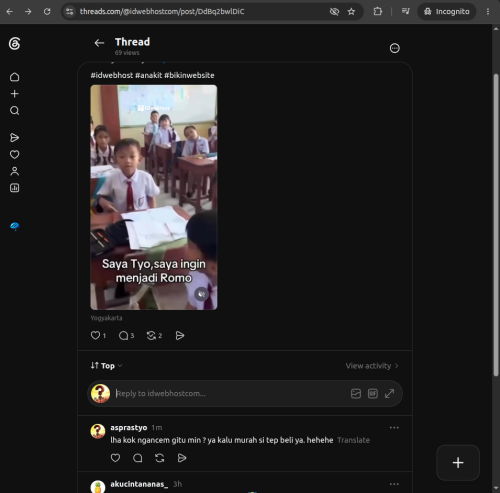Open asprastyo's comment options menu

point(394,428)
